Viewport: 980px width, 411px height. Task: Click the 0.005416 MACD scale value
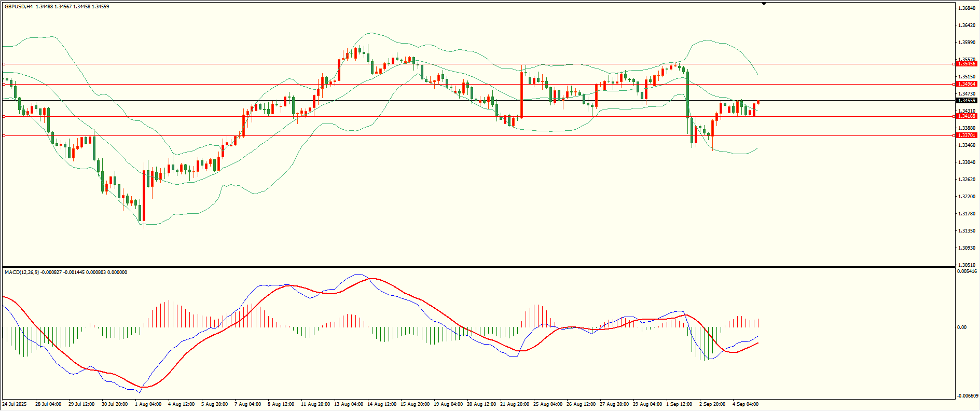[968, 271]
